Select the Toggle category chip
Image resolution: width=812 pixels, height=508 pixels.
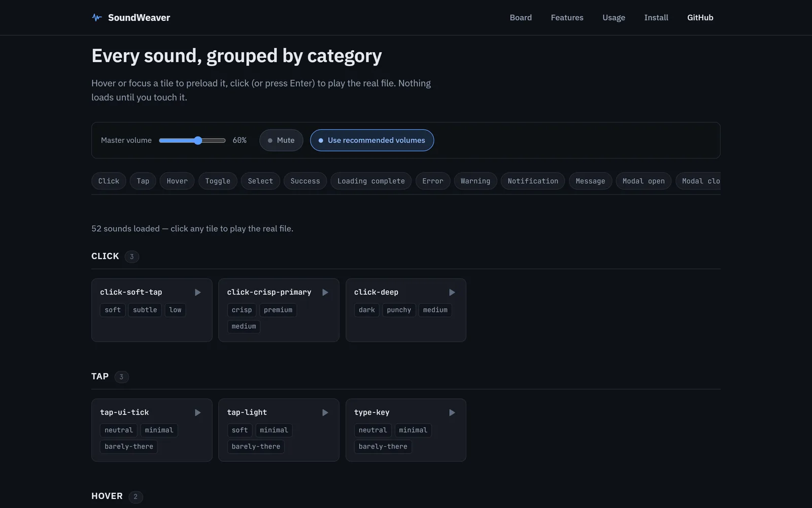(x=218, y=181)
